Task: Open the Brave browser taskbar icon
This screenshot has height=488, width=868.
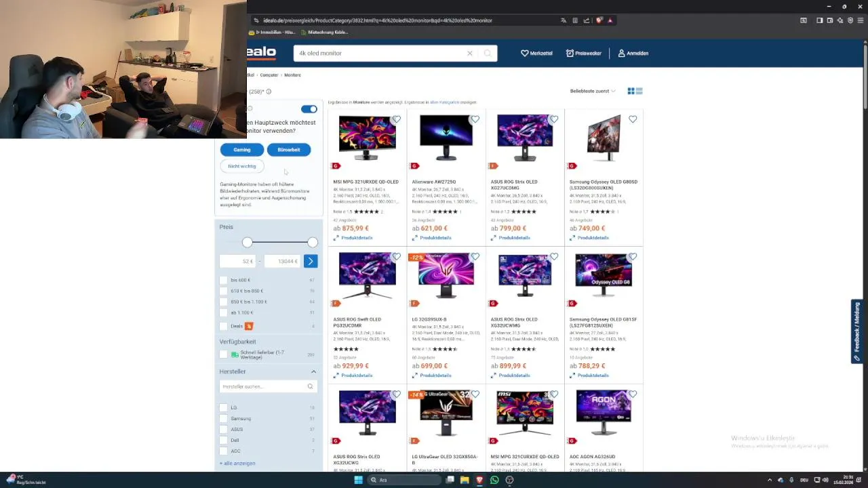Action: (x=479, y=480)
